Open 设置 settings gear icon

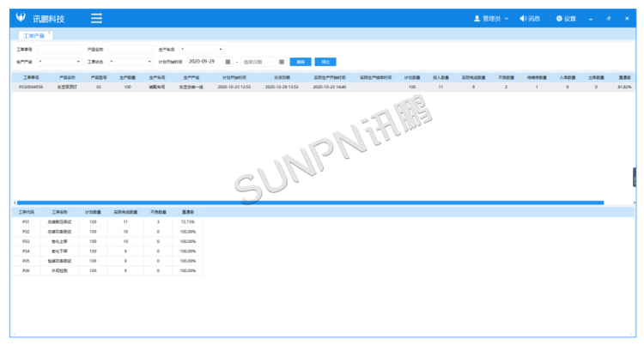[559, 18]
